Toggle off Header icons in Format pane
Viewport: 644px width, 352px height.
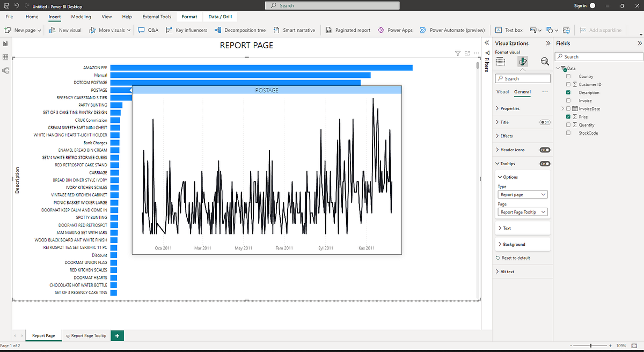[544, 150]
